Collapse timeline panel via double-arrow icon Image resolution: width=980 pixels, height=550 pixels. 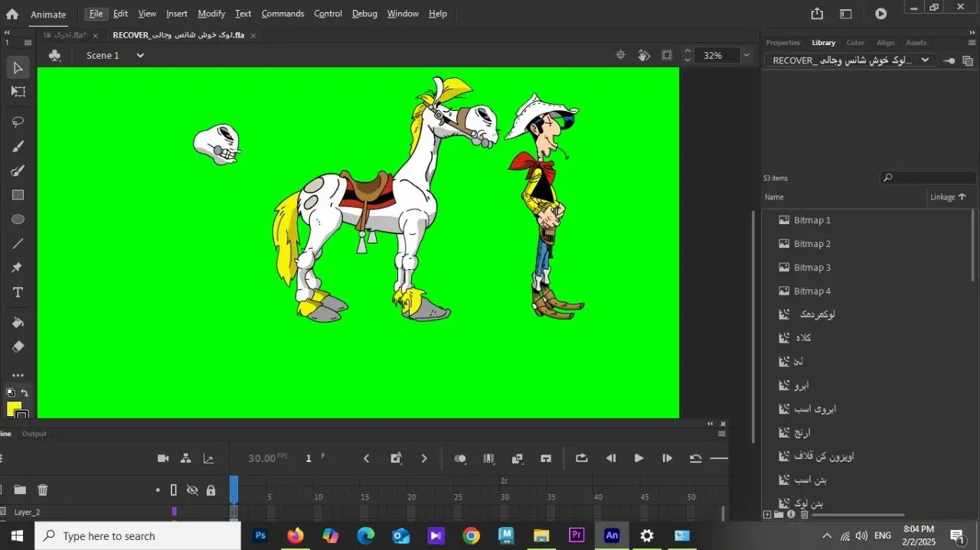coord(710,424)
